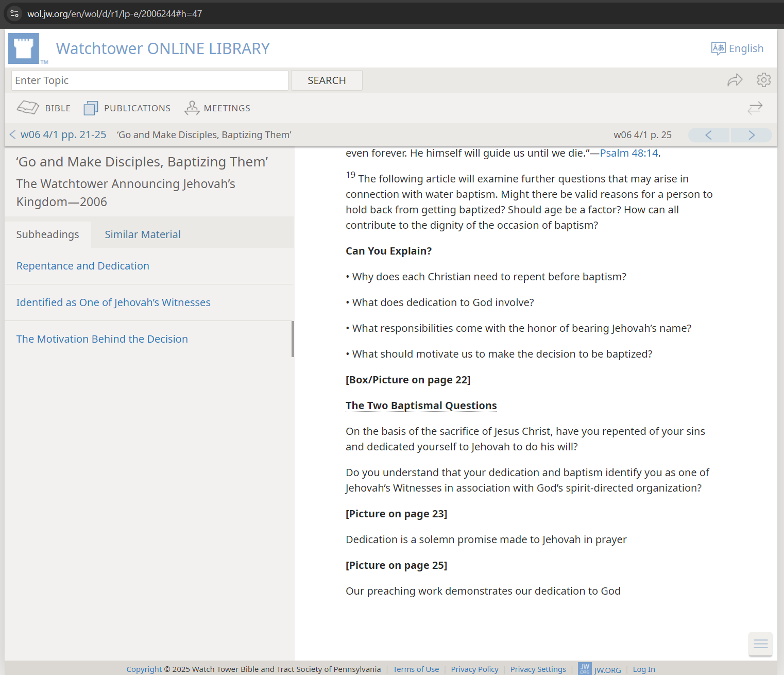Click the site info icon in address bar
This screenshot has height=675, width=784.
[14, 14]
